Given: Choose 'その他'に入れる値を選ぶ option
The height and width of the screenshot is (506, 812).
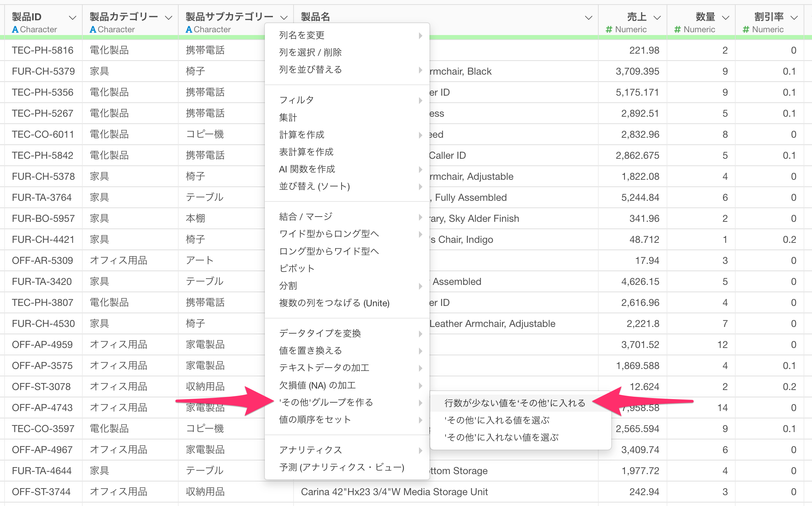Looking at the screenshot, I should click(497, 420).
